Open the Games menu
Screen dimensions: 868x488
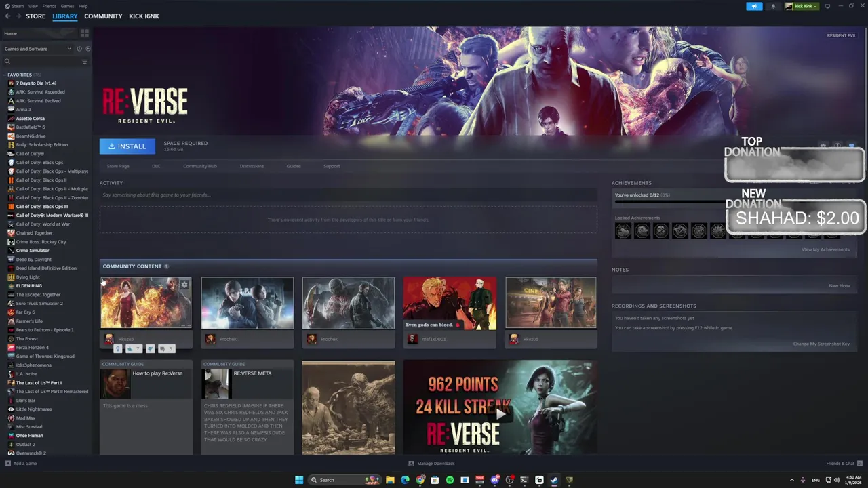click(67, 6)
